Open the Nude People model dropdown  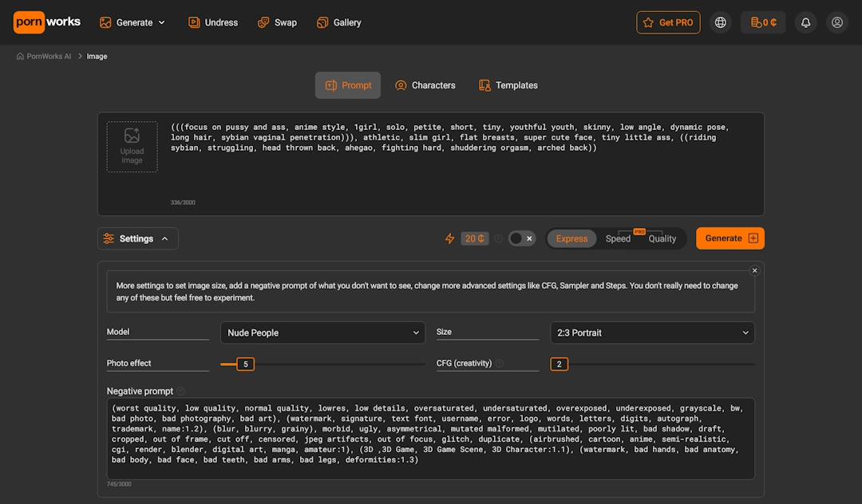click(x=322, y=332)
